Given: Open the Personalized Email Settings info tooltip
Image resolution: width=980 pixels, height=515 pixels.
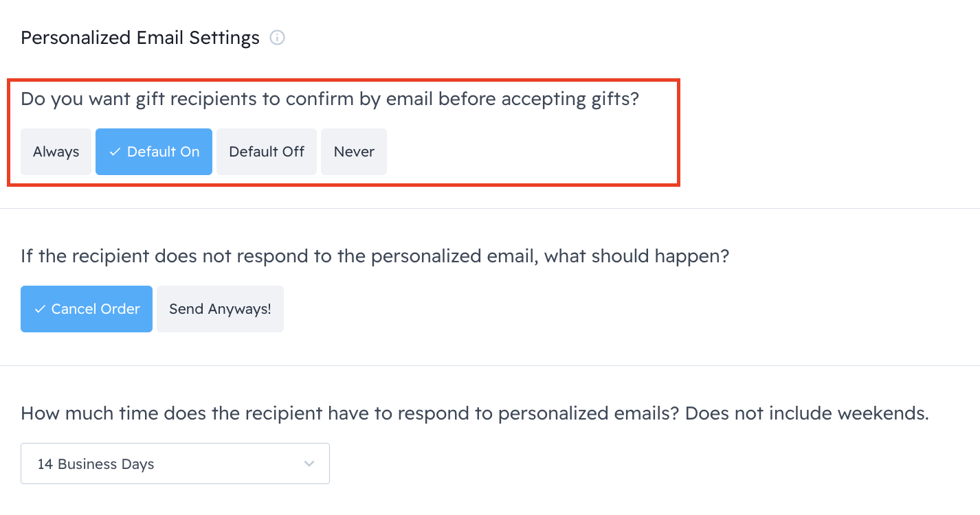Looking at the screenshot, I should pyautogui.click(x=277, y=38).
